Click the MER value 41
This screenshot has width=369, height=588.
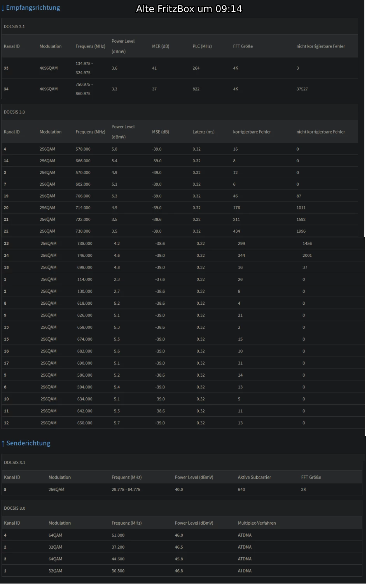(154, 68)
